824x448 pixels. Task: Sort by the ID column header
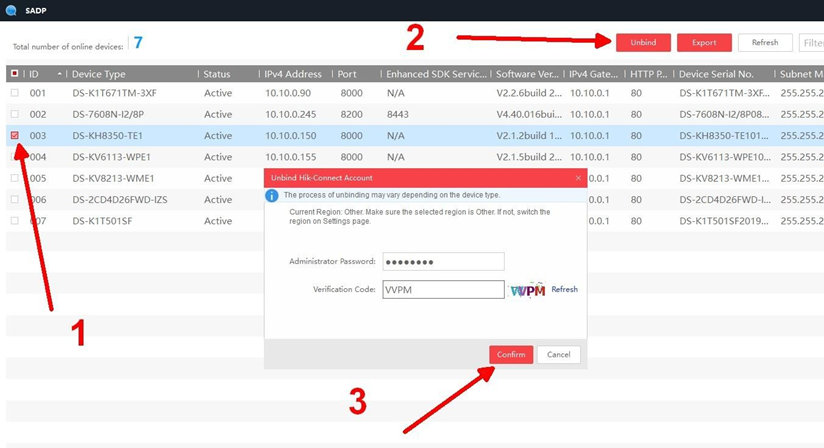tap(40, 74)
